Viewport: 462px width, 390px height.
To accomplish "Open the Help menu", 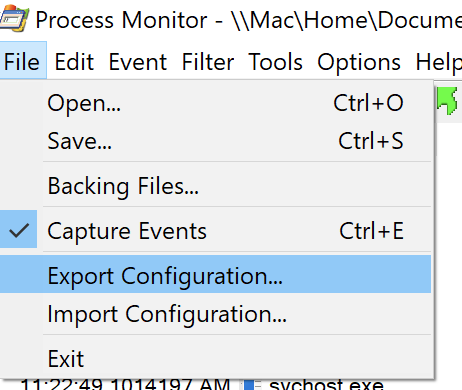I will point(438,62).
